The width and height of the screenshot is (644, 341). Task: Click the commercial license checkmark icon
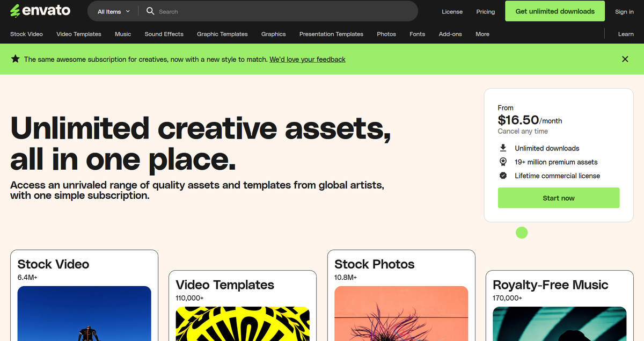(503, 176)
